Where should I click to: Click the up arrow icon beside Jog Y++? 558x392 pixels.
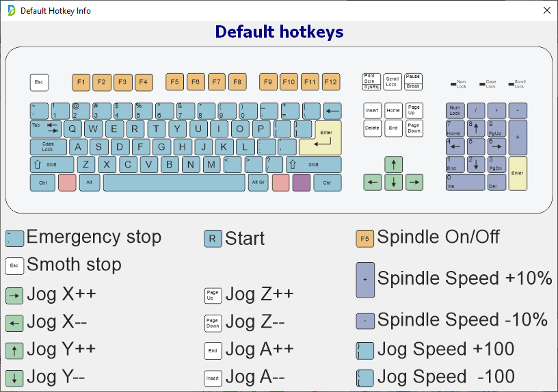(14, 351)
